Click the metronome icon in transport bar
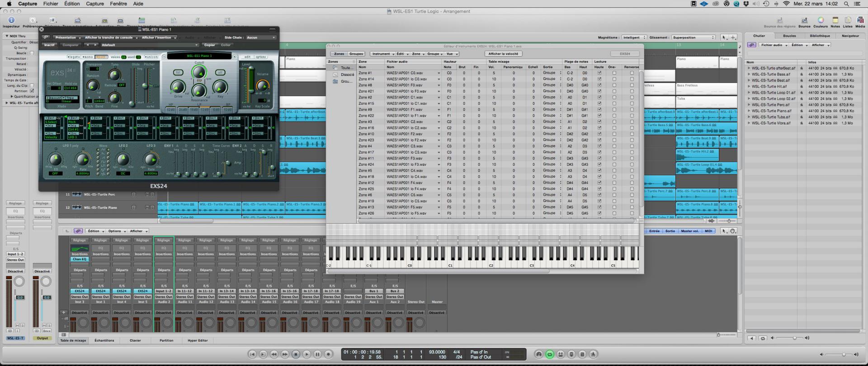 pos(593,354)
